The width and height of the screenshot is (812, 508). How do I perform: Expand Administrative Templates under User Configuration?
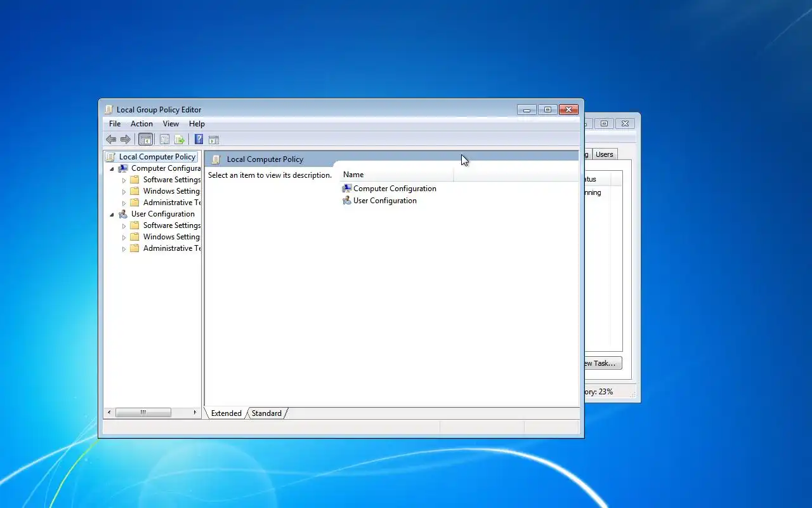124,249
